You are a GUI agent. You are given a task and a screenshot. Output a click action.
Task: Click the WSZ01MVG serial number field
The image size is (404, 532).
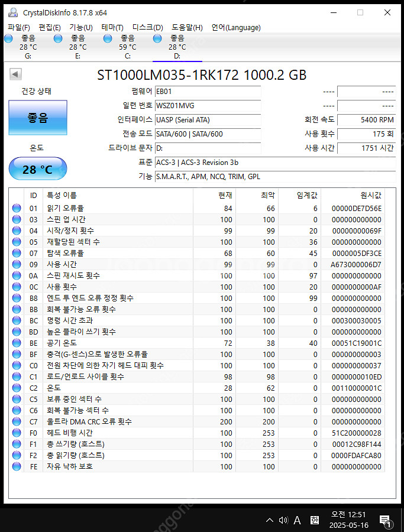coord(208,106)
